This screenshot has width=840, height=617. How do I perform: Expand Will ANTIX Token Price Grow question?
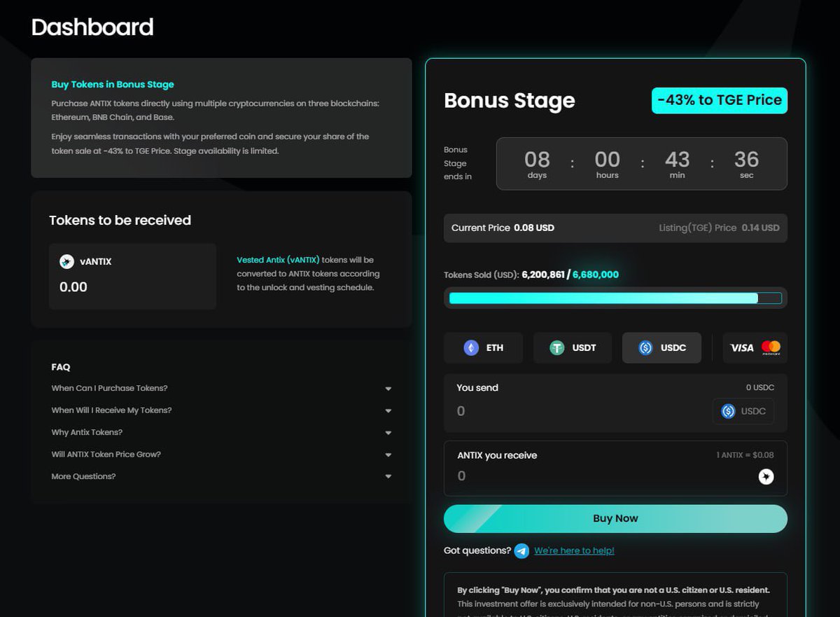coord(221,455)
